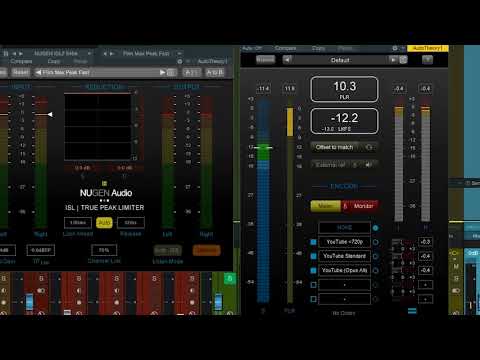Click the YouTube (Opus Alt) codec slot
The width and height of the screenshot is (480, 360).
click(x=344, y=270)
